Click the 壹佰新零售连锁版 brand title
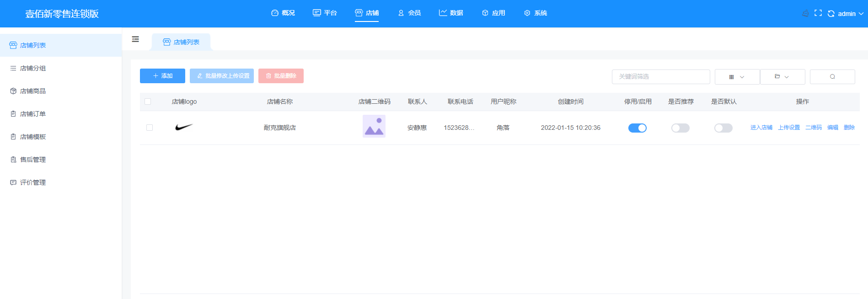 62,14
